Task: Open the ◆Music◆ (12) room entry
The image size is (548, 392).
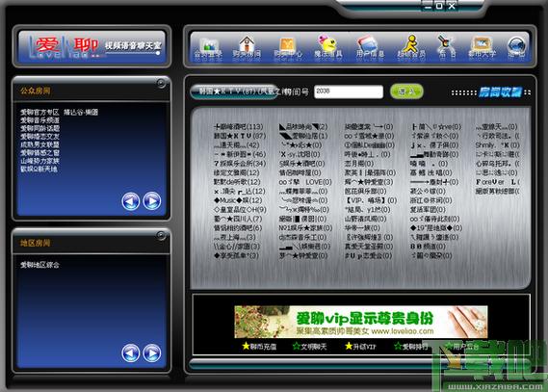Action: pyautogui.click(x=238, y=200)
